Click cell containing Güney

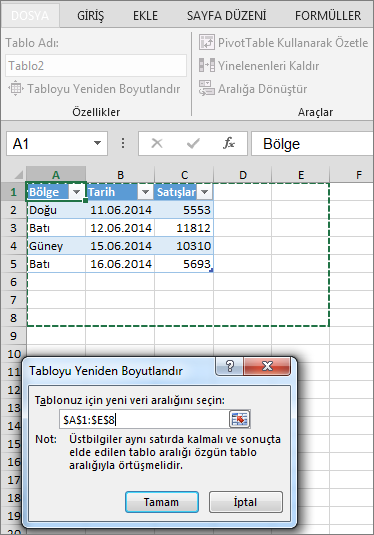coord(56,246)
